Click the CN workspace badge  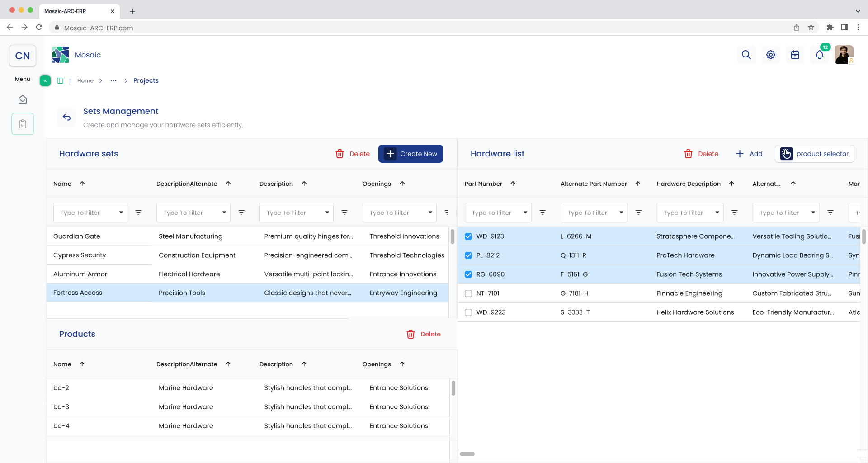23,56
